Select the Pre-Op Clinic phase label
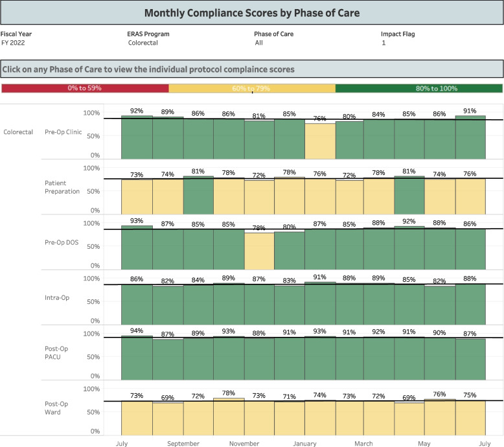The image size is (504, 447). 63,132
